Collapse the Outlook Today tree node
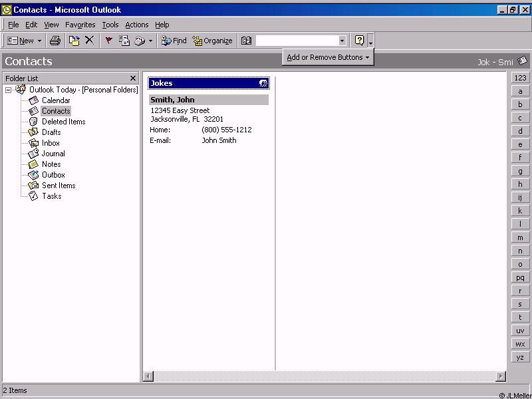 click(9, 90)
